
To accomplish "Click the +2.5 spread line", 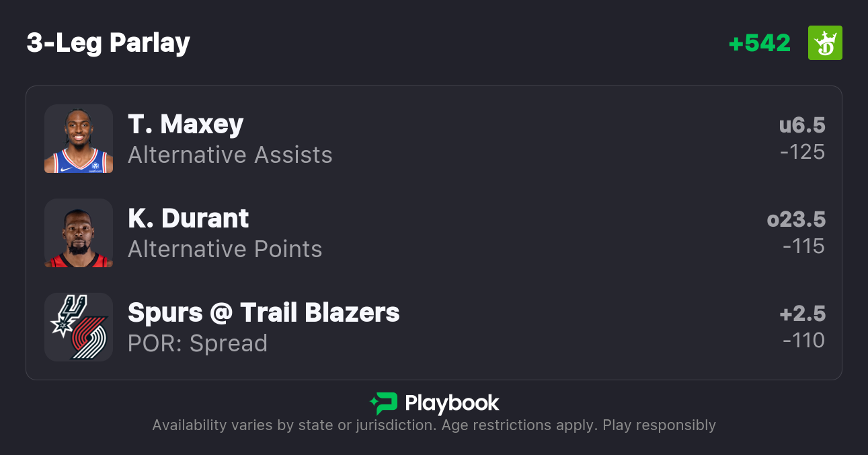I will pyautogui.click(x=802, y=314).
